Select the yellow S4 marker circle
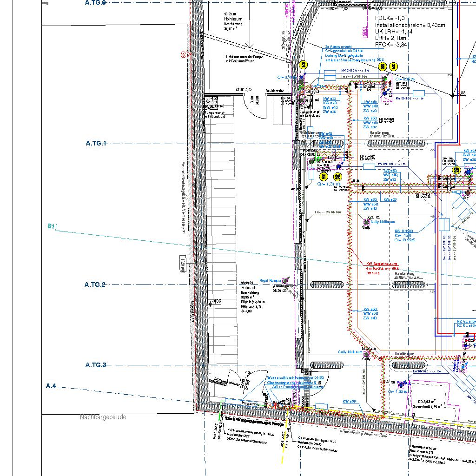 [393, 66]
